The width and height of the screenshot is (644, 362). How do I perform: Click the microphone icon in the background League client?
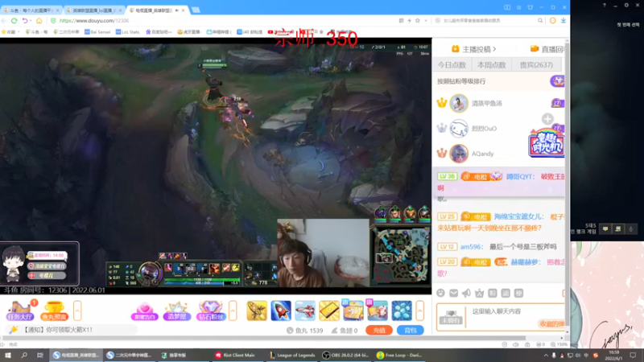(631, 229)
